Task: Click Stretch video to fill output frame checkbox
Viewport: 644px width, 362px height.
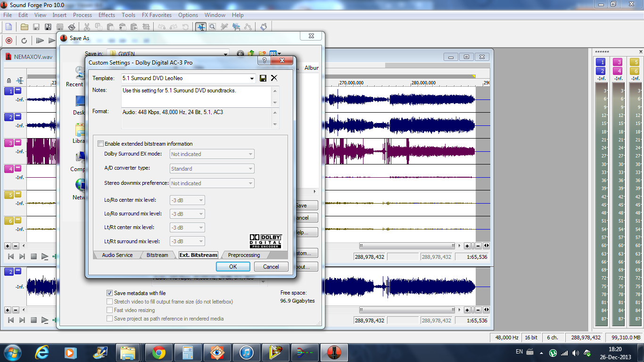Action: (x=110, y=302)
